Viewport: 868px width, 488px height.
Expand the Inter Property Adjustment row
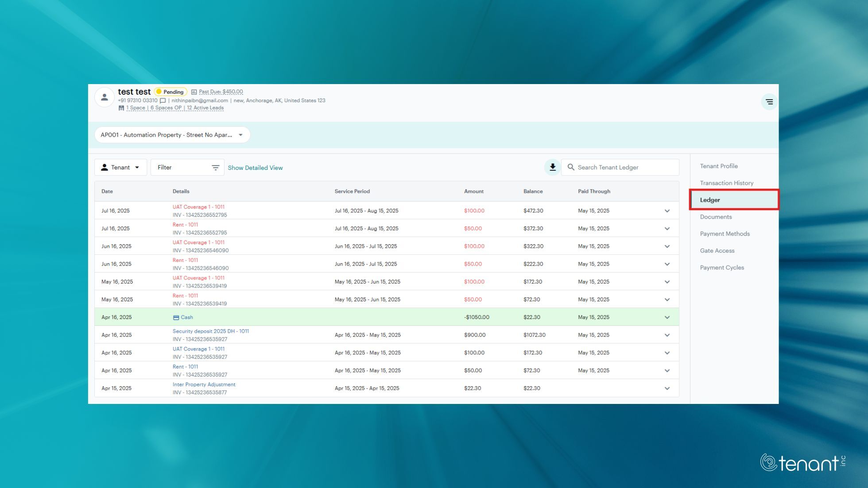point(667,388)
